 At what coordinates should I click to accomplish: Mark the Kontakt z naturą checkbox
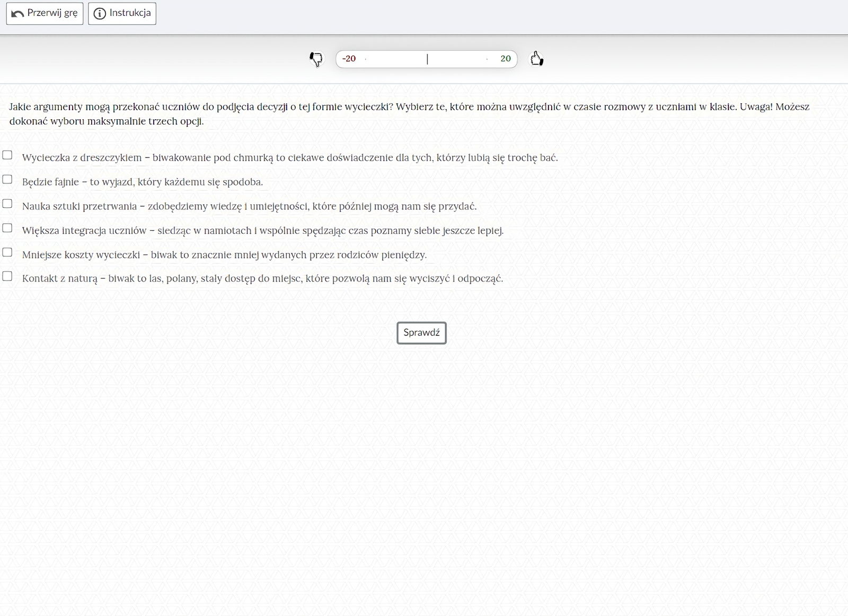[x=7, y=276]
